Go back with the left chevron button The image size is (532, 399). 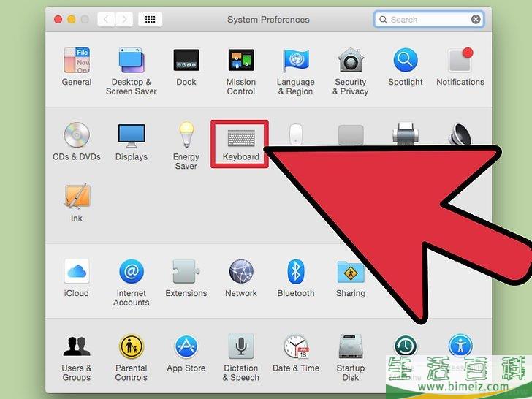click(x=106, y=19)
